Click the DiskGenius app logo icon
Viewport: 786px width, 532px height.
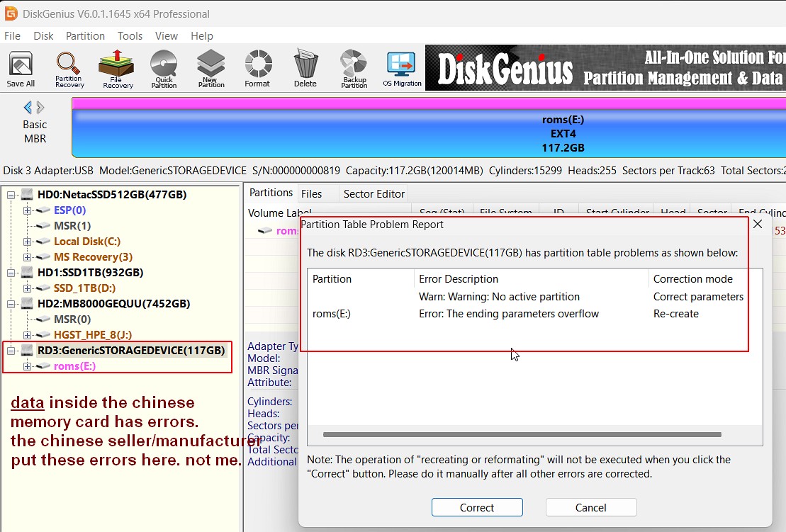(11, 13)
